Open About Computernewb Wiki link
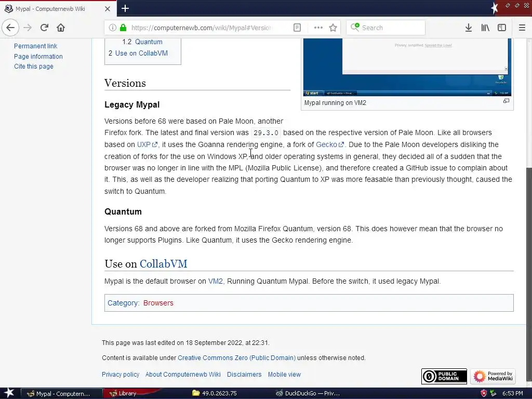Viewport: 532px width, 399px height. pos(183,375)
